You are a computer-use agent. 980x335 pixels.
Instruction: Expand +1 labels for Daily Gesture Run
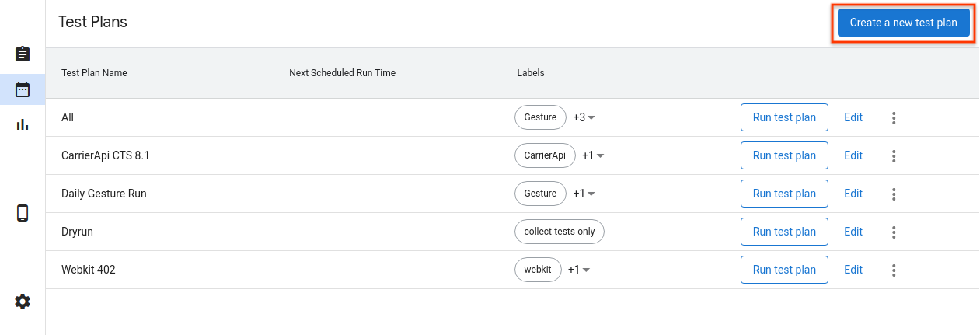pos(584,194)
